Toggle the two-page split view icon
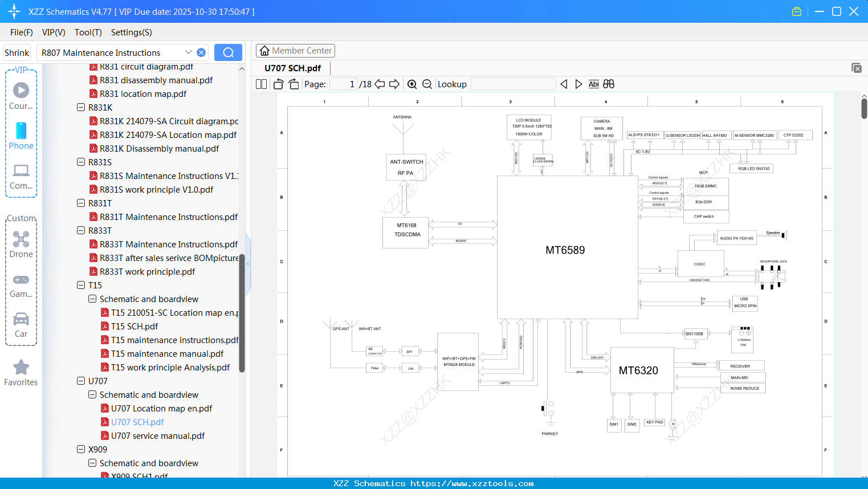868x489 pixels. [261, 84]
